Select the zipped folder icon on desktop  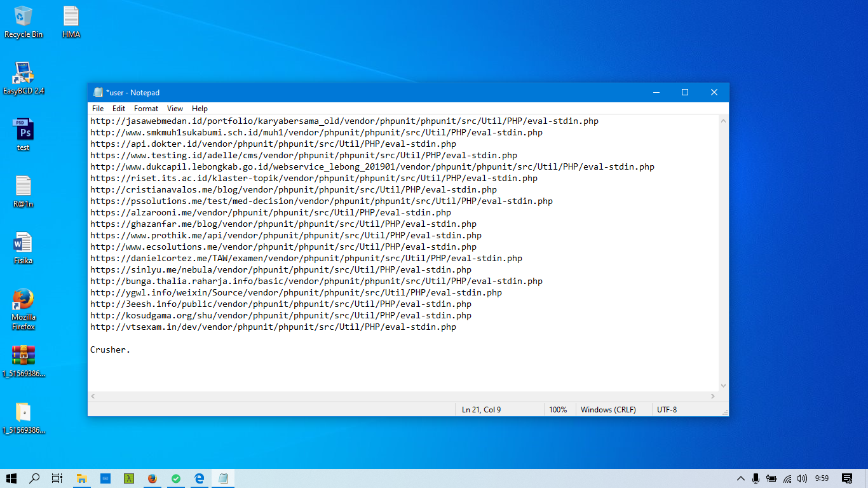pyautogui.click(x=24, y=417)
